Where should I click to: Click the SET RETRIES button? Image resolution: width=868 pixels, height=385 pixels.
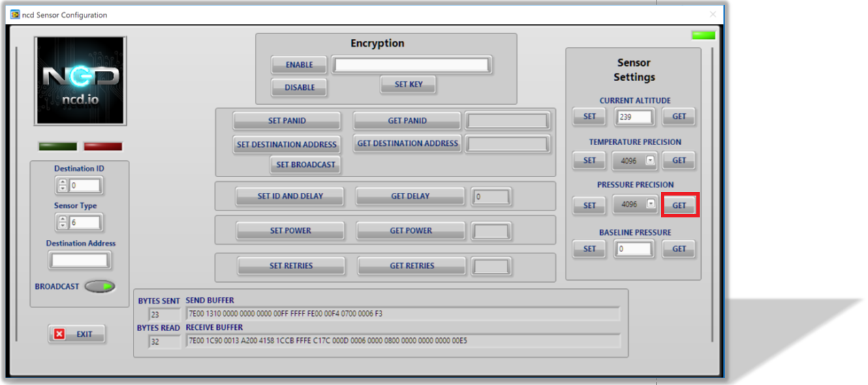point(291,266)
